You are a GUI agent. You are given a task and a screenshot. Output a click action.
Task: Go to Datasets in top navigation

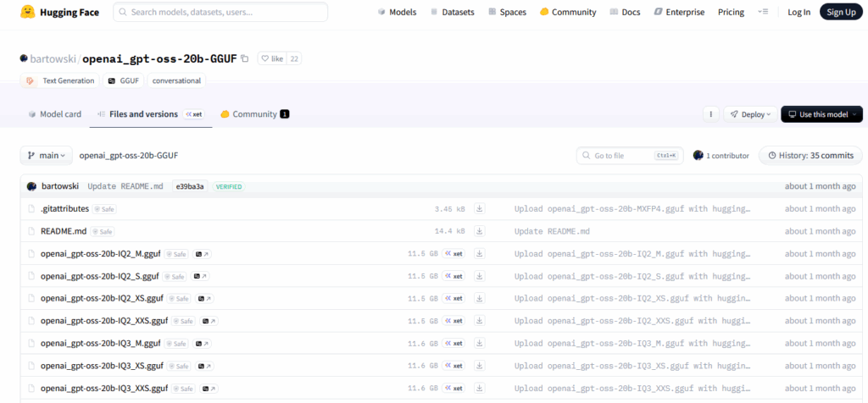(453, 12)
